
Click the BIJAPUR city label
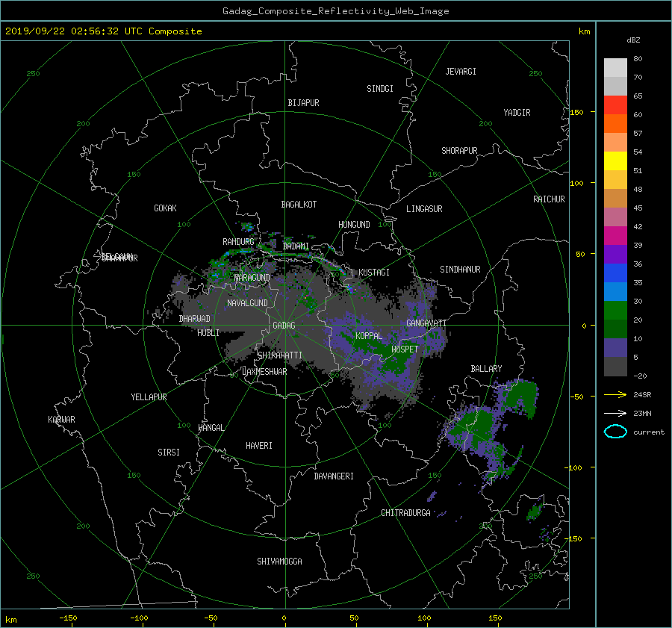click(303, 103)
